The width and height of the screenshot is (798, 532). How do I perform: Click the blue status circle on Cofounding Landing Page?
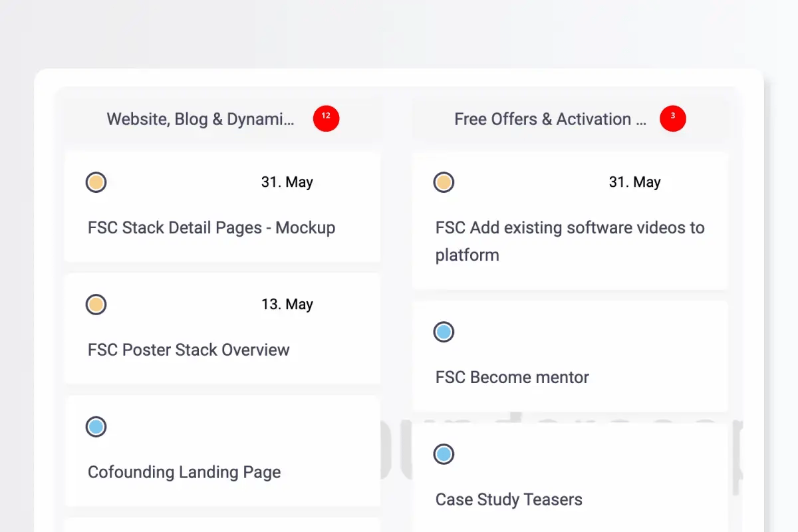(x=96, y=427)
